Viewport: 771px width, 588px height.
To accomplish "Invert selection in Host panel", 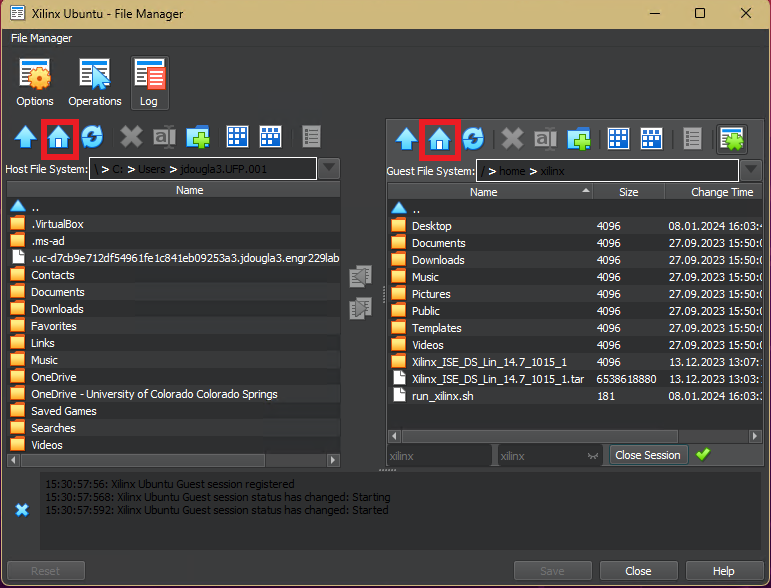I will tap(270, 137).
